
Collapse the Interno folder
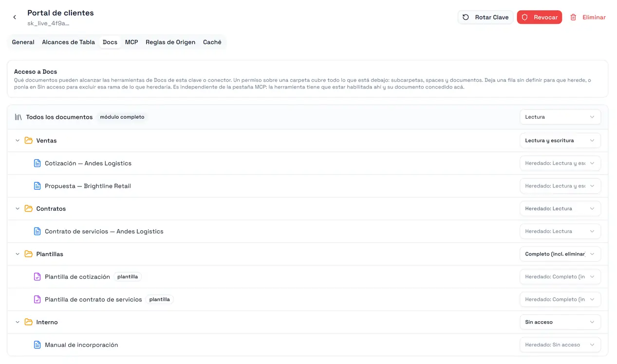coord(18,322)
